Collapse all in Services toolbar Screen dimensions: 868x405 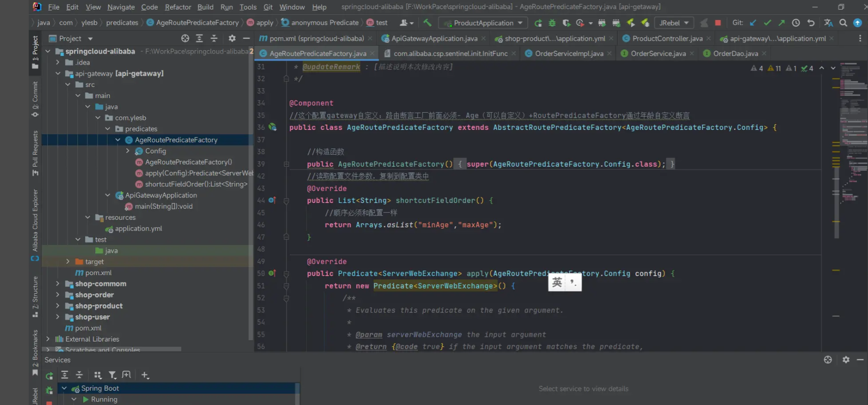(79, 375)
